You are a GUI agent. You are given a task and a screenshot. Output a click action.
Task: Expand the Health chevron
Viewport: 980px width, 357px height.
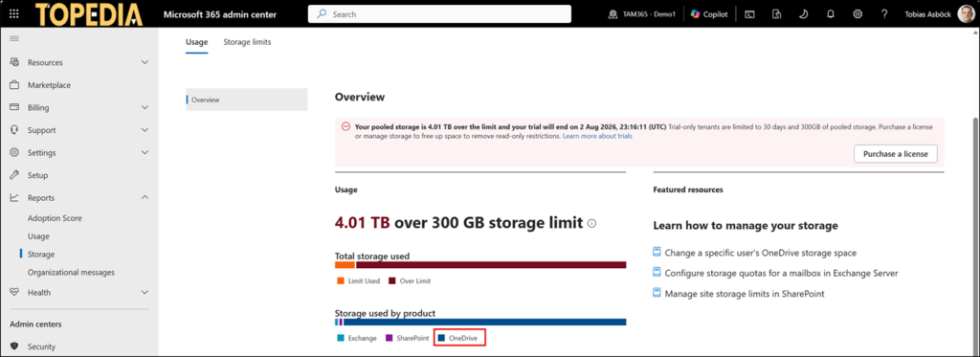pos(145,292)
